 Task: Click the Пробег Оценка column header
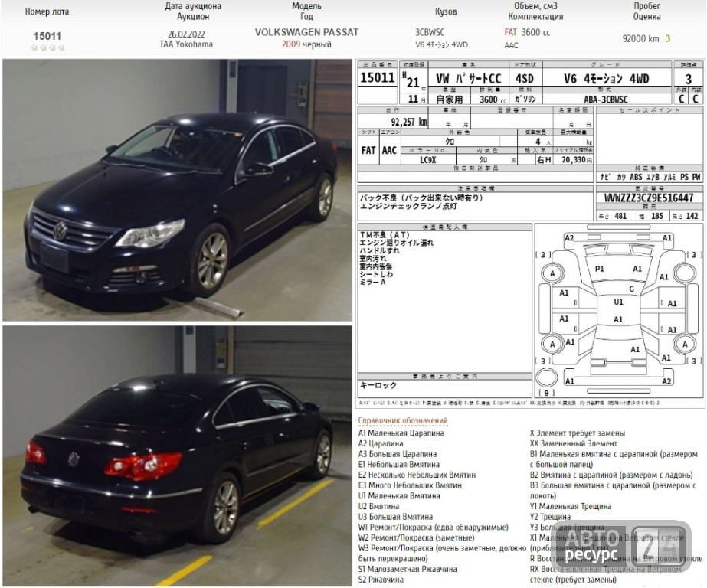[x=646, y=11]
